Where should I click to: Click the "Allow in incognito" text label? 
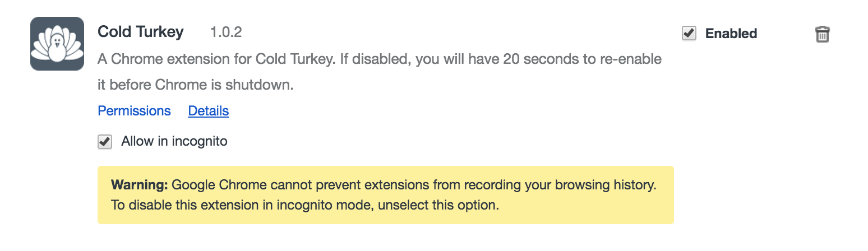tap(174, 141)
